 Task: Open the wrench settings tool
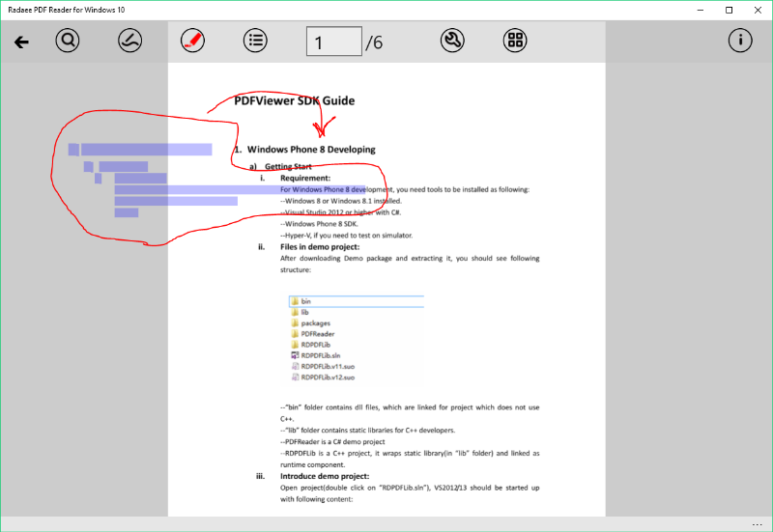(451, 41)
